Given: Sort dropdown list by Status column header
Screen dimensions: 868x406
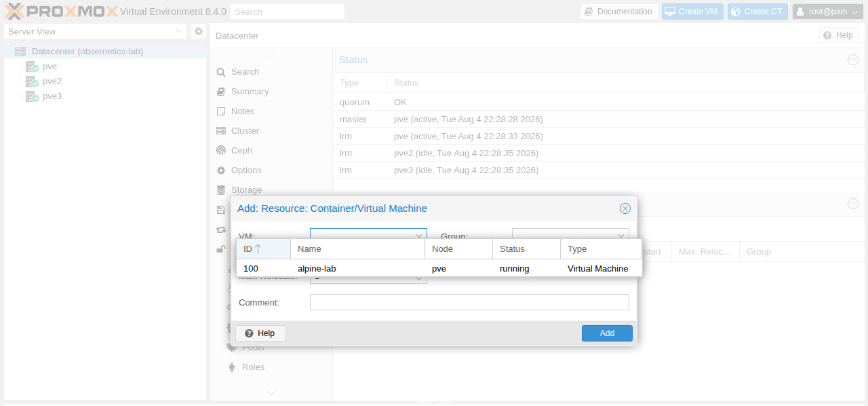Looking at the screenshot, I should (526, 249).
